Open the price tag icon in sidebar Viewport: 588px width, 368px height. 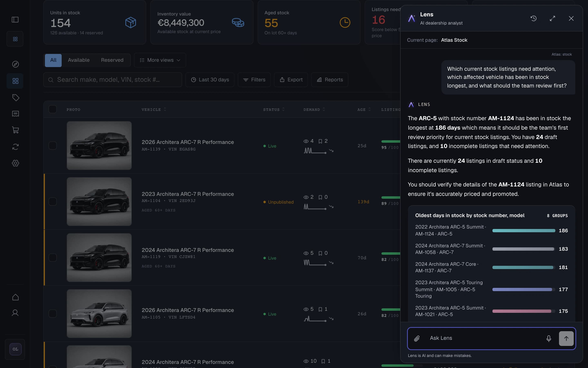16,98
